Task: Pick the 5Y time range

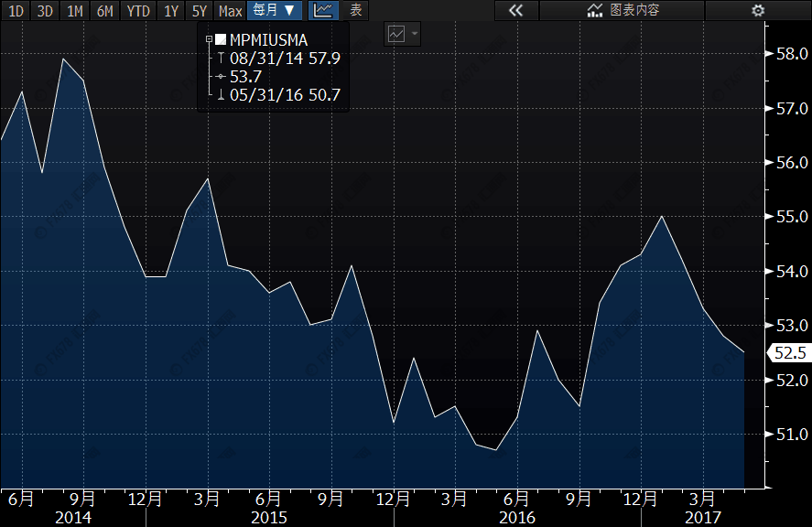Action: [x=199, y=11]
